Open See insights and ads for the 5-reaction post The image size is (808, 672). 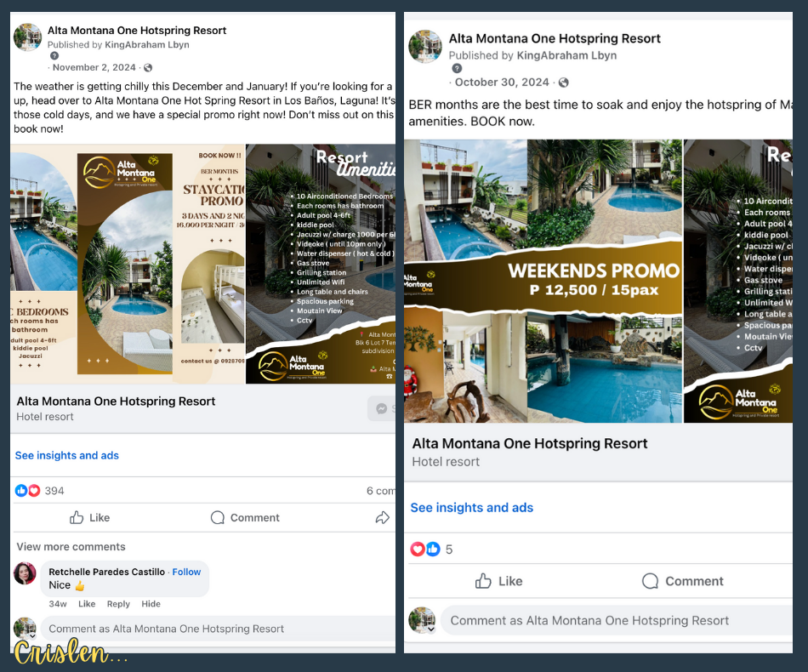[x=471, y=508]
